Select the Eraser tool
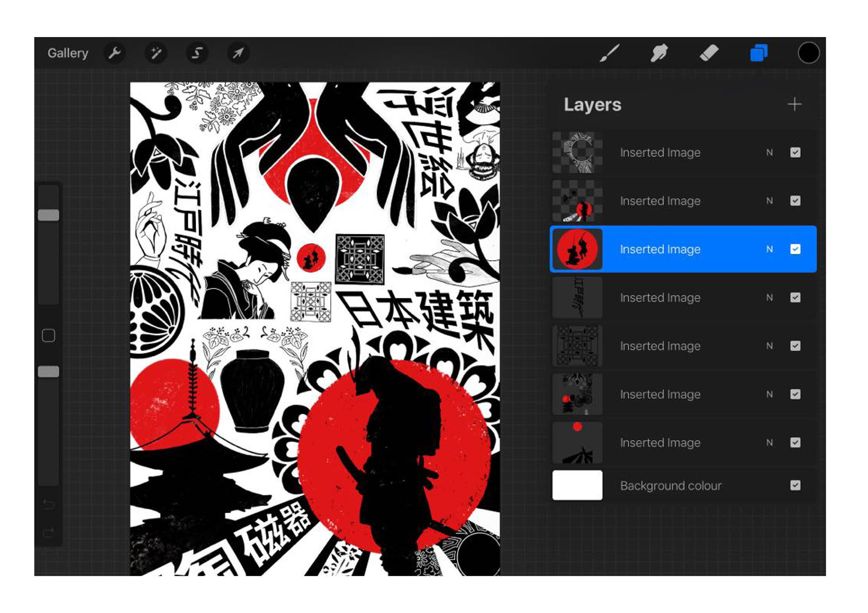The width and height of the screenshot is (868, 613). pyautogui.click(x=709, y=53)
